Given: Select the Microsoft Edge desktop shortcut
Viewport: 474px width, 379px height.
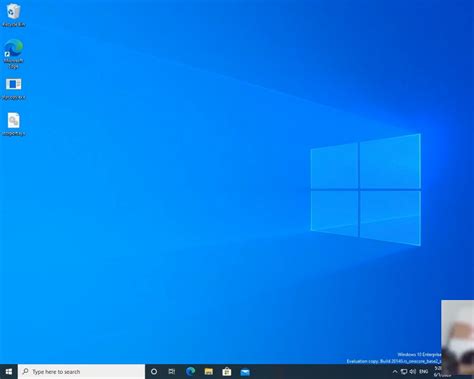Looking at the screenshot, I should [x=13, y=53].
